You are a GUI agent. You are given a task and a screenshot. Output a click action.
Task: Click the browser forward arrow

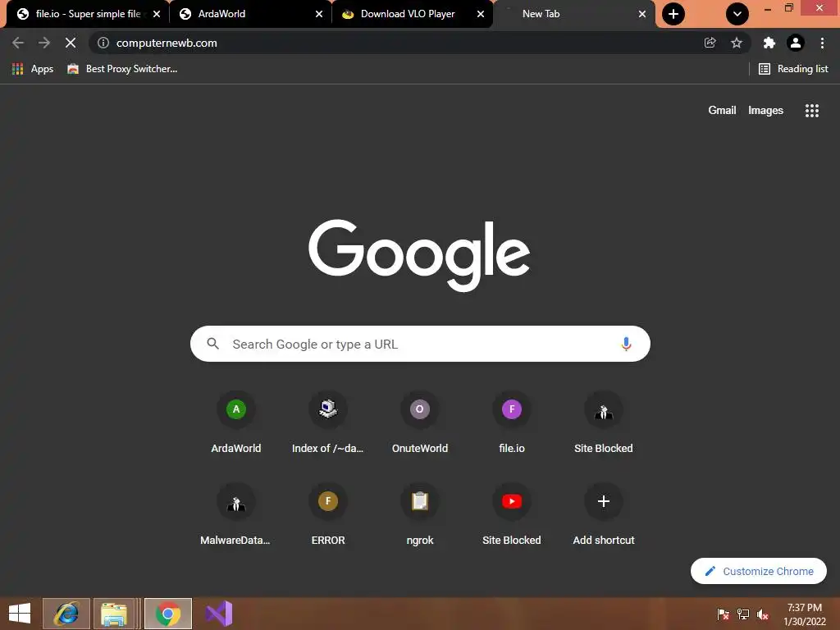coord(44,43)
